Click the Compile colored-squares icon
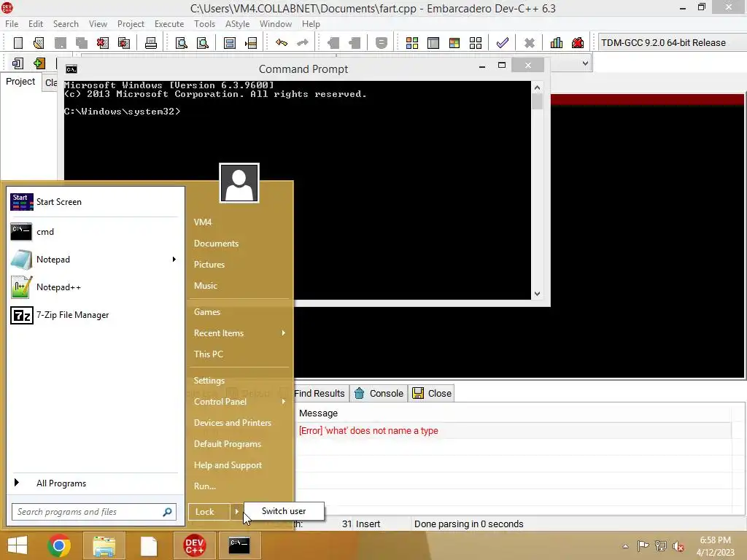This screenshot has width=747, height=560. 412,43
